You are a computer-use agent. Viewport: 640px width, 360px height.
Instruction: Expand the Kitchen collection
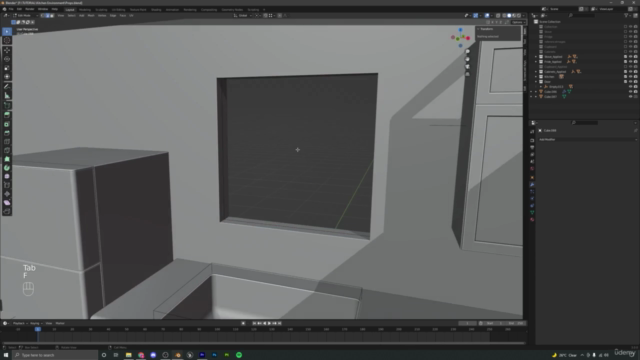pyautogui.click(x=536, y=77)
